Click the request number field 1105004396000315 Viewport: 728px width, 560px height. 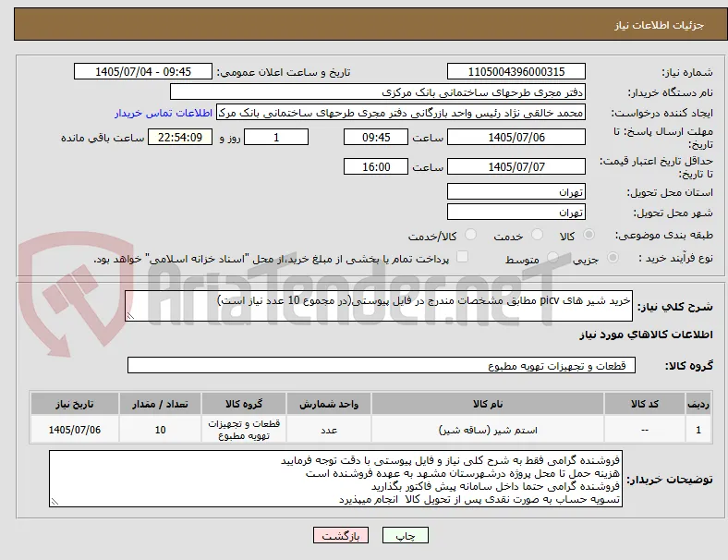[516, 72]
